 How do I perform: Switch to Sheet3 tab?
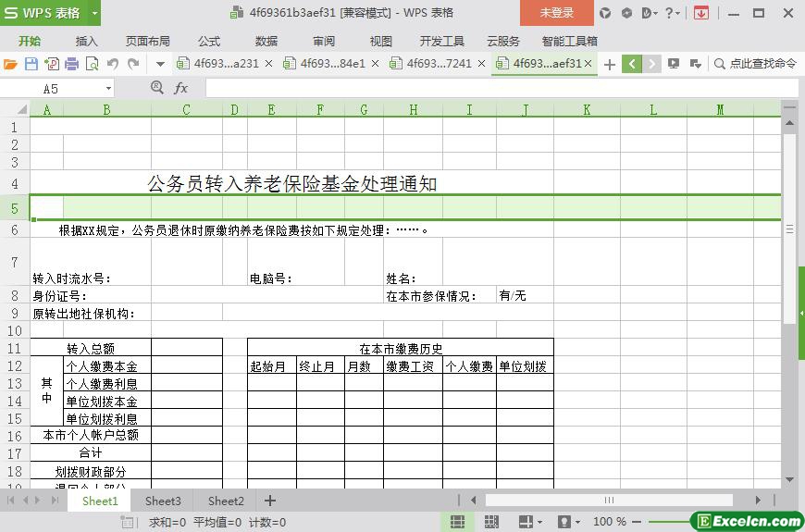pyautogui.click(x=163, y=501)
